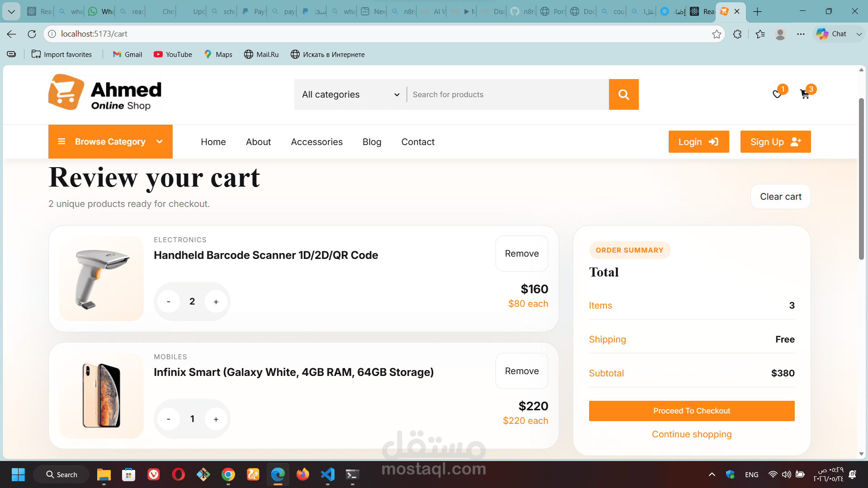
Task: Switch input language via ENG indicator
Action: point(751,474)
